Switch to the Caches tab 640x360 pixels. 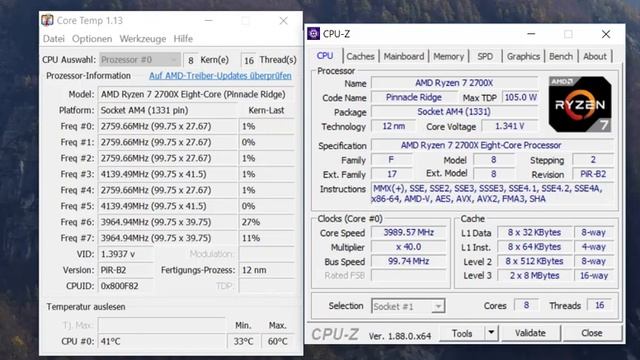pyautogui.click(x=360, y=56)
